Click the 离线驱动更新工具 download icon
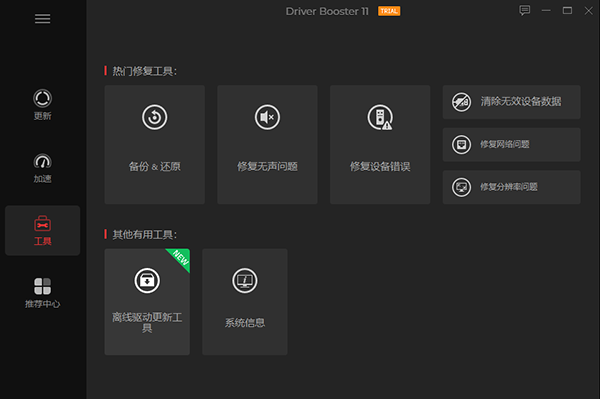Viewport: 600px width, 399px height. pos(147,280)
